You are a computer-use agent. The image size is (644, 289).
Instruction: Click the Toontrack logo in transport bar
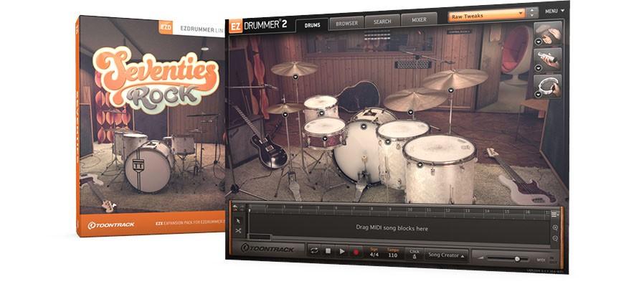pyautogui.click(x=267, y=248)
